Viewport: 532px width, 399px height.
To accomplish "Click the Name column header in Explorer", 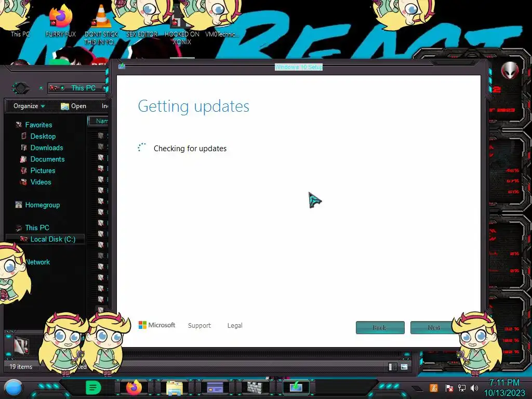I will pos(98,121).
